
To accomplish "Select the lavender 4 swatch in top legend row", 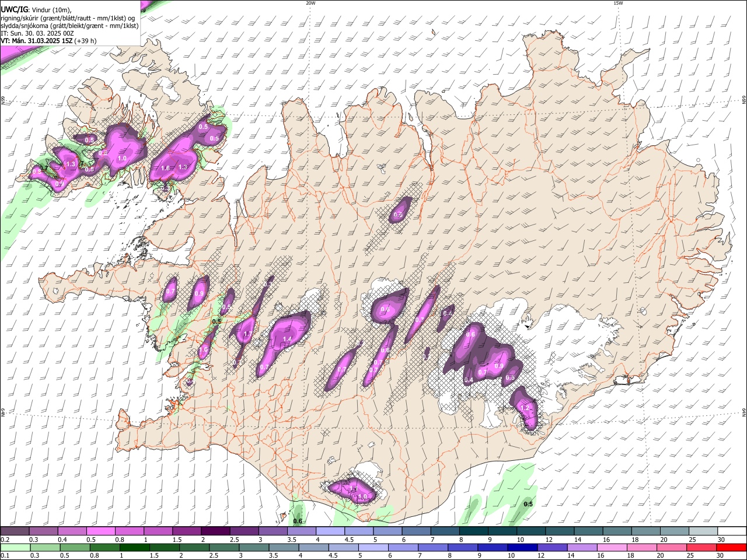I will (330, 531).
